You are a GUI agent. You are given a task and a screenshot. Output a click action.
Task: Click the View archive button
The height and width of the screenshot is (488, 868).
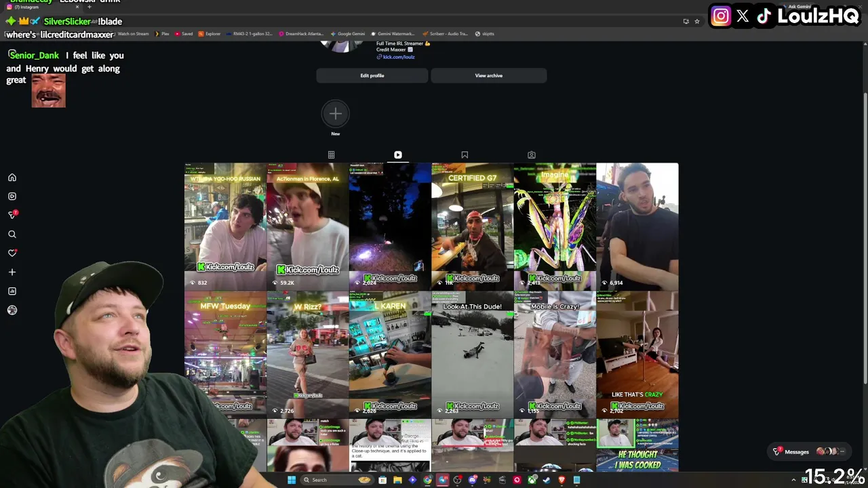point(488,75)
